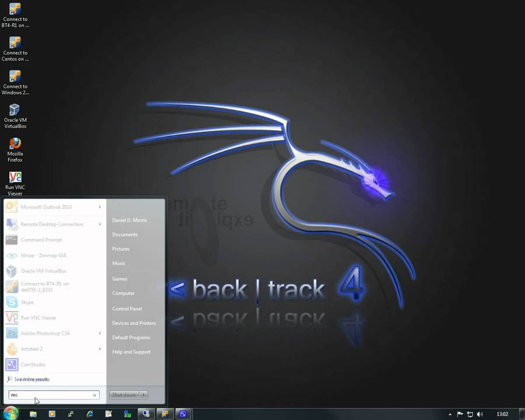This screenshot has height=420, width=525.
Task: Open Control Panel from the Start menu
Action: 127,309
